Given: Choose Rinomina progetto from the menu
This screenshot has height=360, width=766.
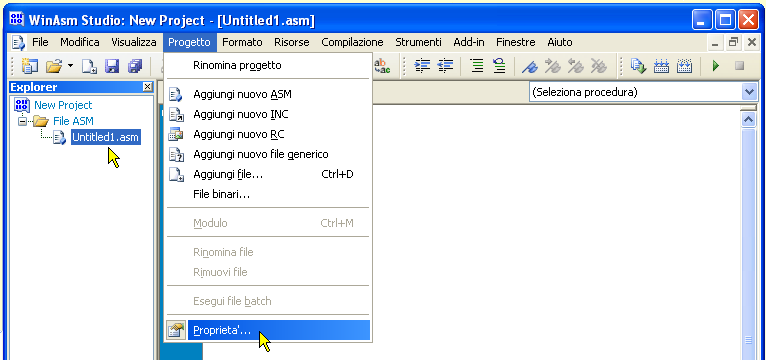Looking at the screenshot, I should tap(268, 65).
